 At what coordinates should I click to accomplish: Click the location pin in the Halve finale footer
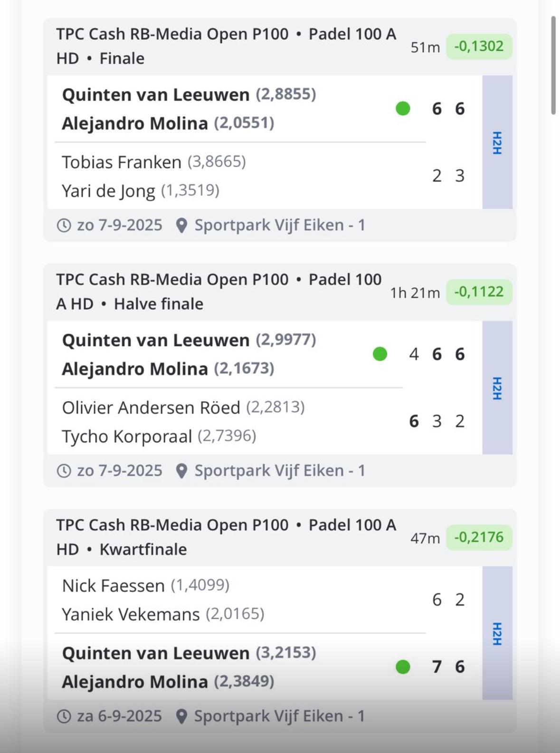[181, 471]
